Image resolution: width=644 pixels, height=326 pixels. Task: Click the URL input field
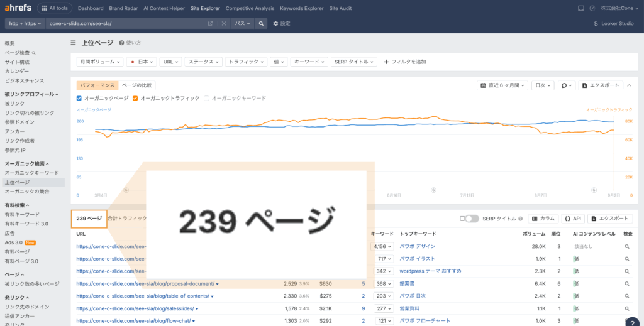point(125,24)
